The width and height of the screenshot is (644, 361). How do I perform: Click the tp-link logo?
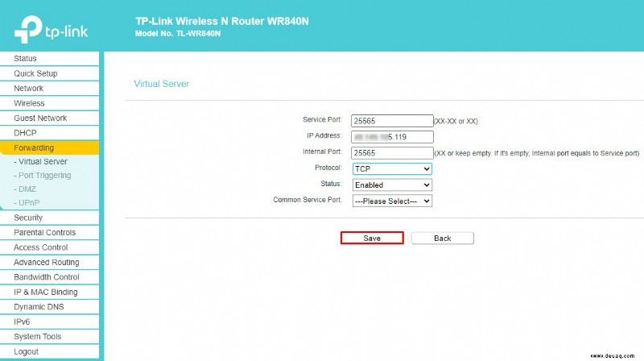click(x=51, y=29)
